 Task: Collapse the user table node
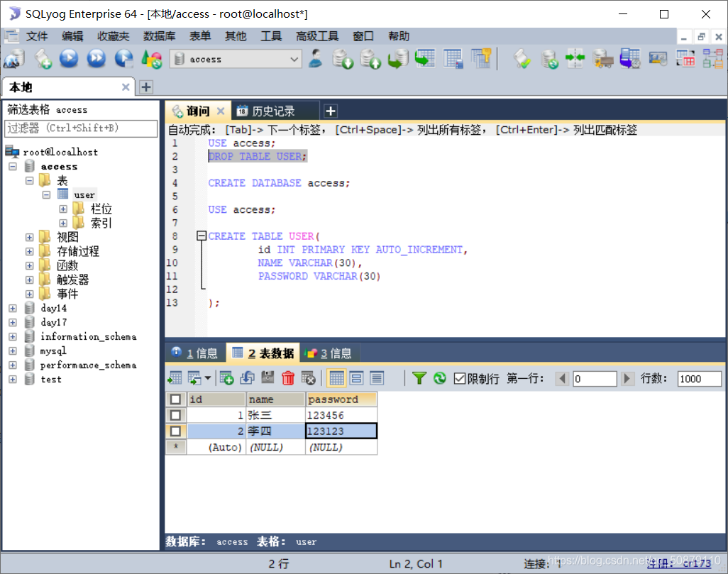tap(46, 194)
